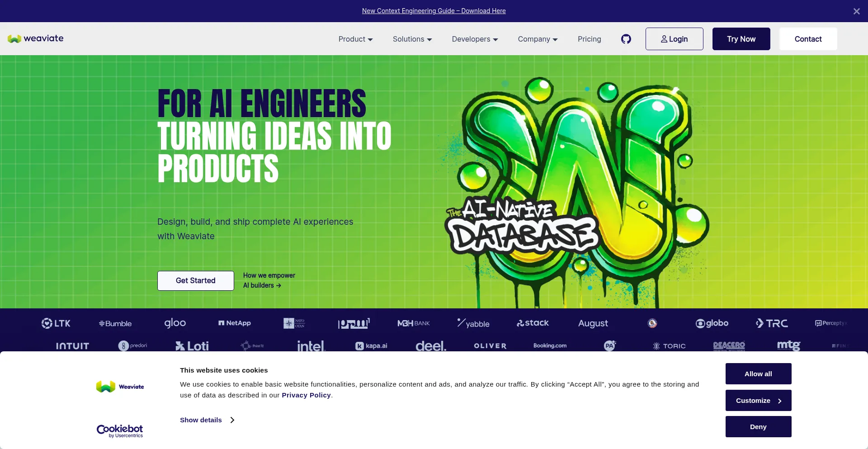The width and height of the screenshot is (868, 449).
Task: Expand the Company dropdown menu
Action: [538, 39]
